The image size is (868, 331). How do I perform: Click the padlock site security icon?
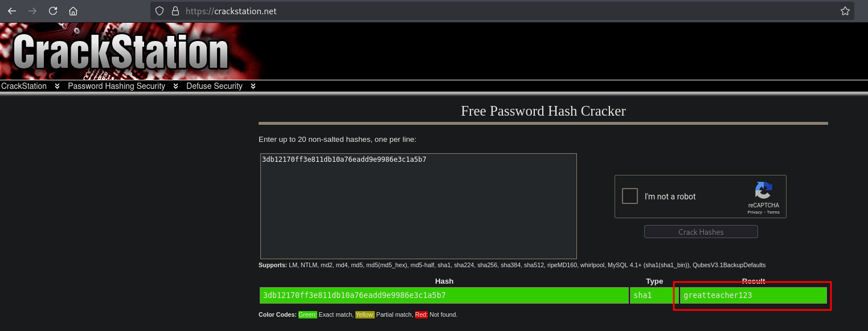(175, 11)
